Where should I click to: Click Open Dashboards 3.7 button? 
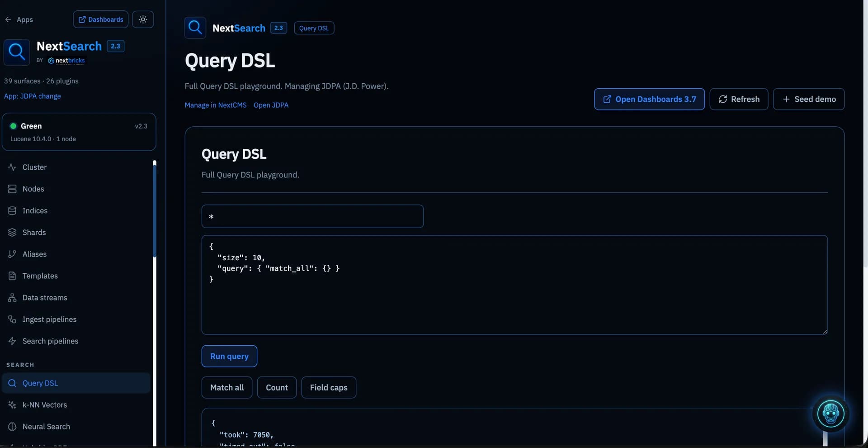[649, 99]
